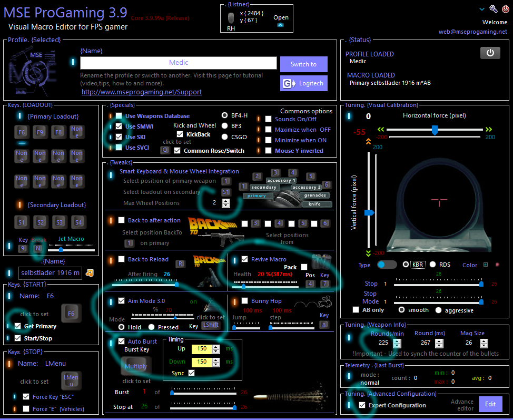Click the LShift key for Aim Mode
Viewport: 513px width, 420px height.
211,325
